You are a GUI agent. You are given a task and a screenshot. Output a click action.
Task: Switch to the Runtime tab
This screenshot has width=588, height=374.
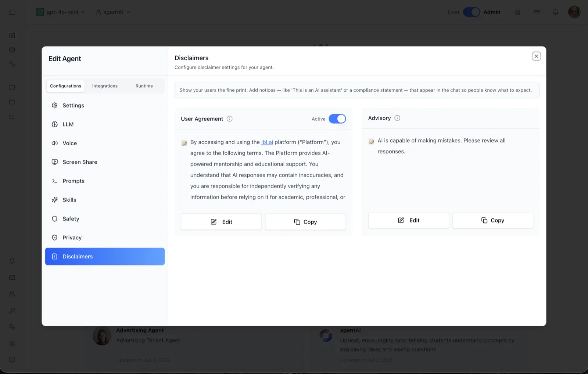144,86
